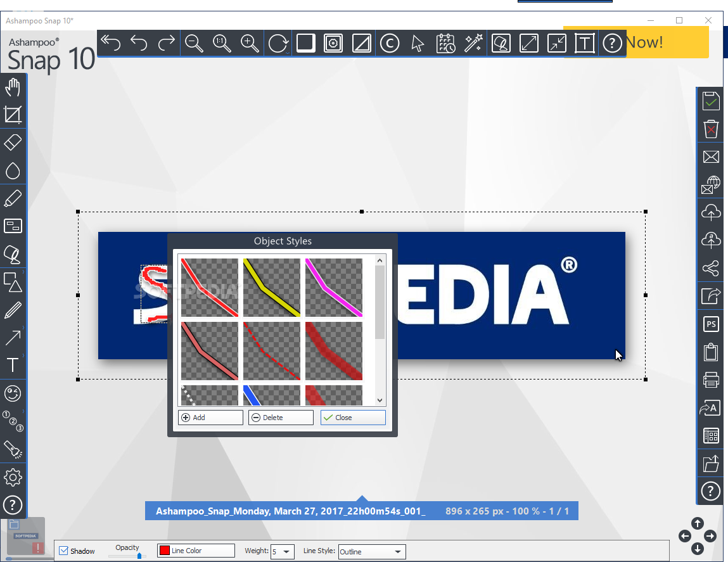Export to Photoshop PS icon
This screenshot has width=728, height=562.
pos(711,324)
